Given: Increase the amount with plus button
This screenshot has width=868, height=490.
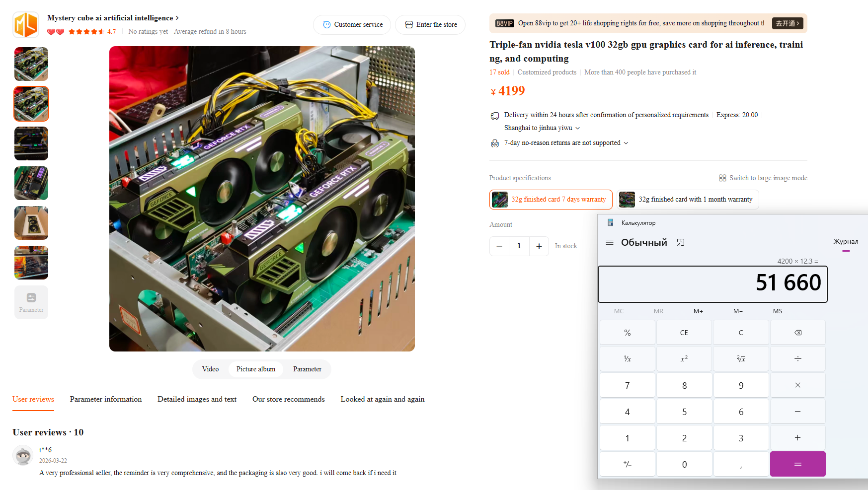Looking at the screenshot, I should coord(539,246).
